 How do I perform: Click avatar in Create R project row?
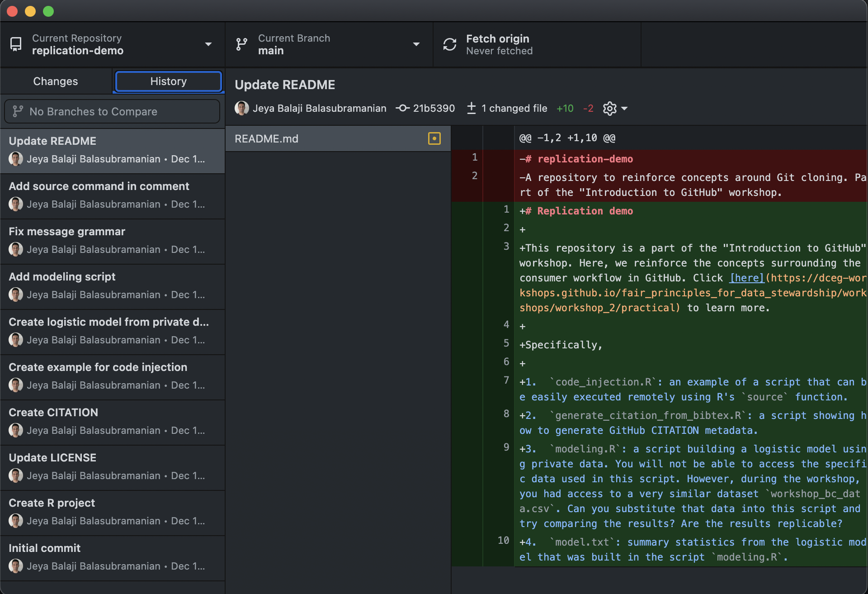(x=16, y=521)
